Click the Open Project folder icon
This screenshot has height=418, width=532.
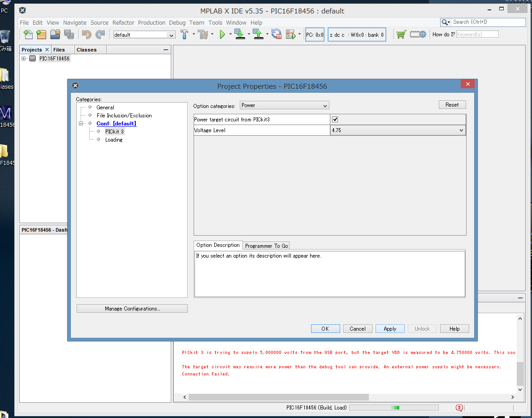click(x=55, y=34)
